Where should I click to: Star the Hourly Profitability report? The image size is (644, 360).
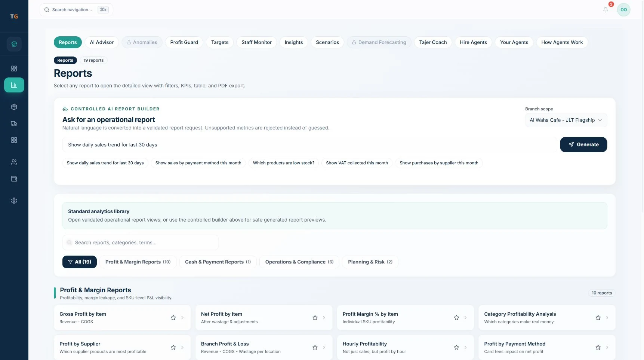pos(456,348)
